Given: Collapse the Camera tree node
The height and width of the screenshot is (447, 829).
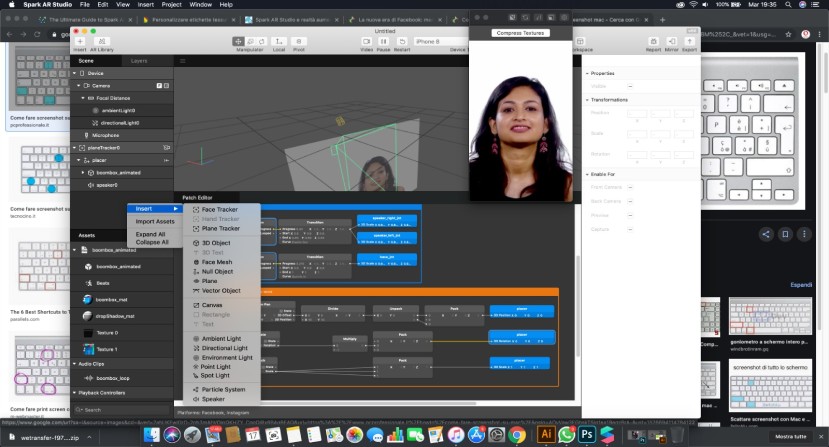Looking at the screenshot, I should coord(79,86).
